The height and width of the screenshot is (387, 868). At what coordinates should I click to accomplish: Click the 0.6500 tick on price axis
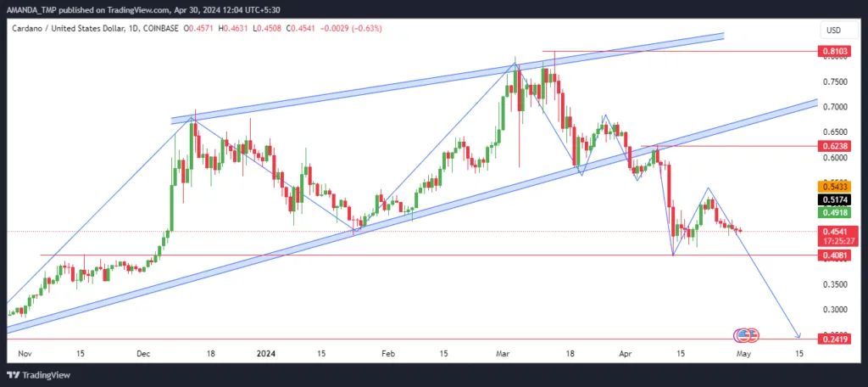(x=835, y=132)
